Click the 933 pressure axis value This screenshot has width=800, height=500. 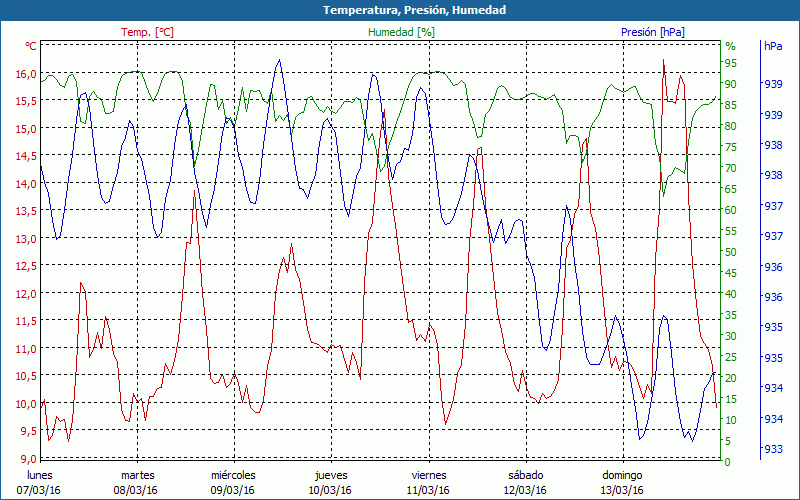click(773, 449)
